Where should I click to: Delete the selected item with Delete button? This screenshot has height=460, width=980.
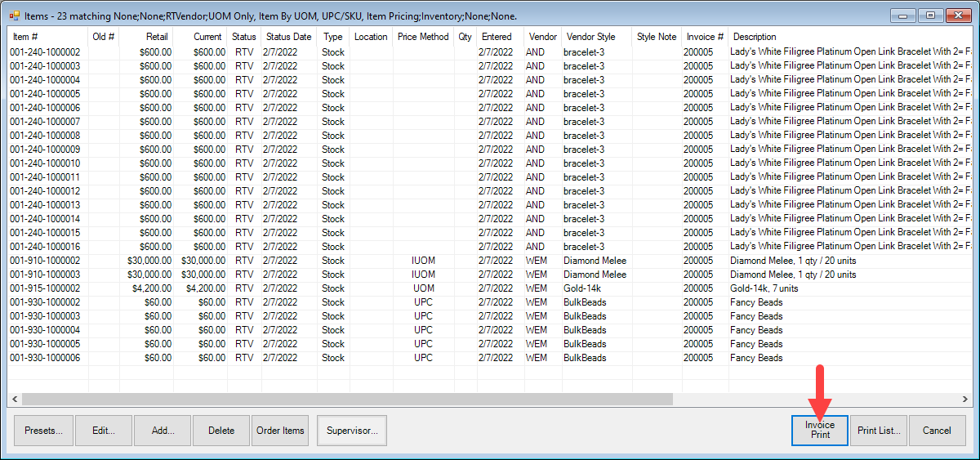click(221, 431)
